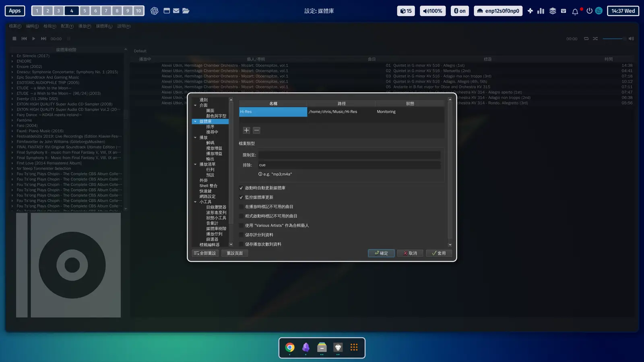This screenshot has height=362, width=644.
Task: Open the window icon next to mail
Action: [167, 11]
